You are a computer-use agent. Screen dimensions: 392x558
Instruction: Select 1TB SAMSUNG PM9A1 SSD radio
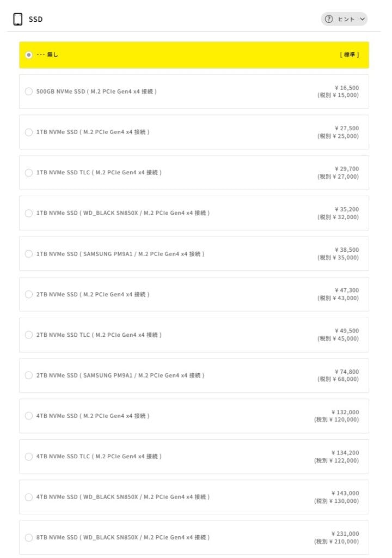click(x=29, y=254)
